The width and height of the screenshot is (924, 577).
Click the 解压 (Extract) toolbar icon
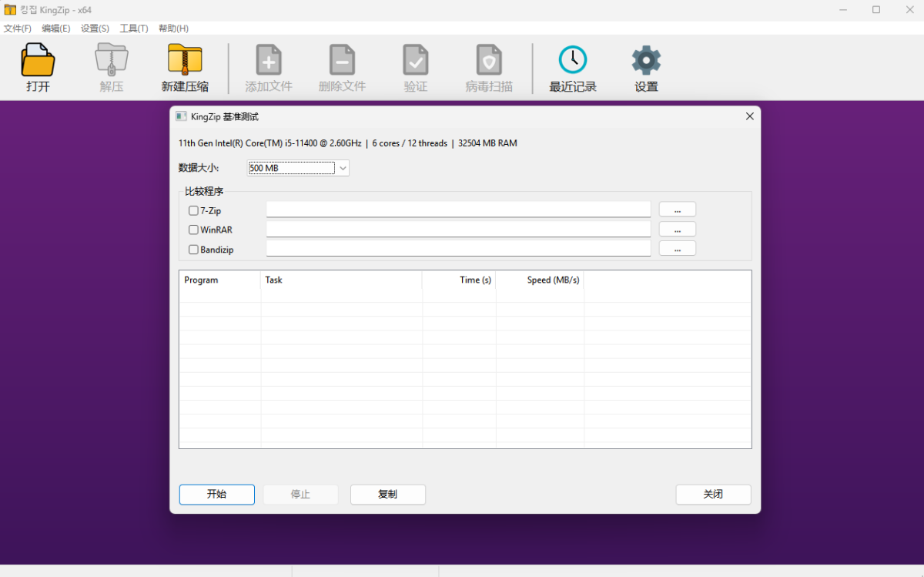pyautogui.click(x=112, y=60)
